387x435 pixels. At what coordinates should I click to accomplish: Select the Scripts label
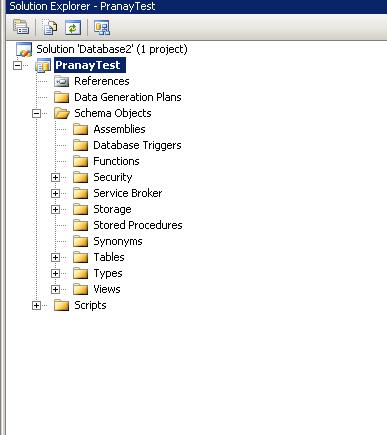[x=90, y=305]
